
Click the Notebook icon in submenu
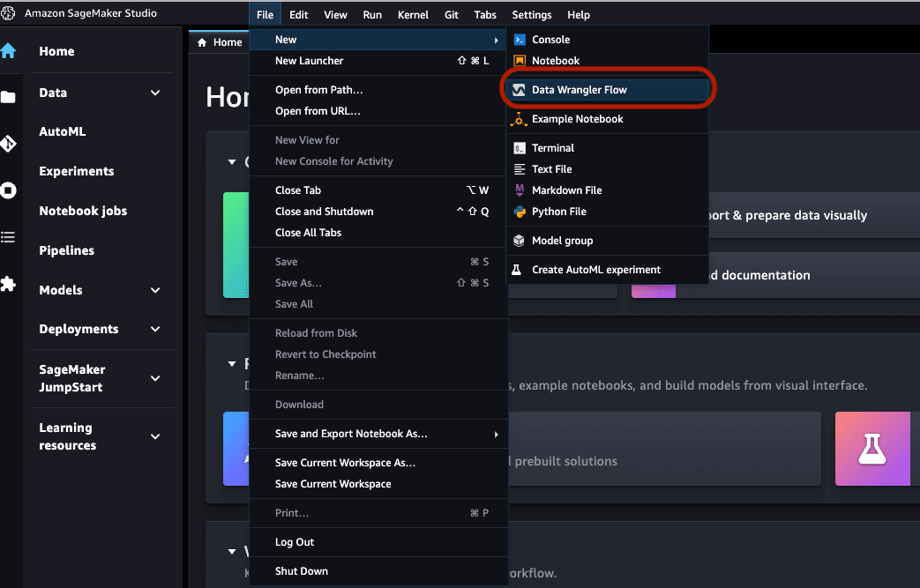tap(520, 60)
